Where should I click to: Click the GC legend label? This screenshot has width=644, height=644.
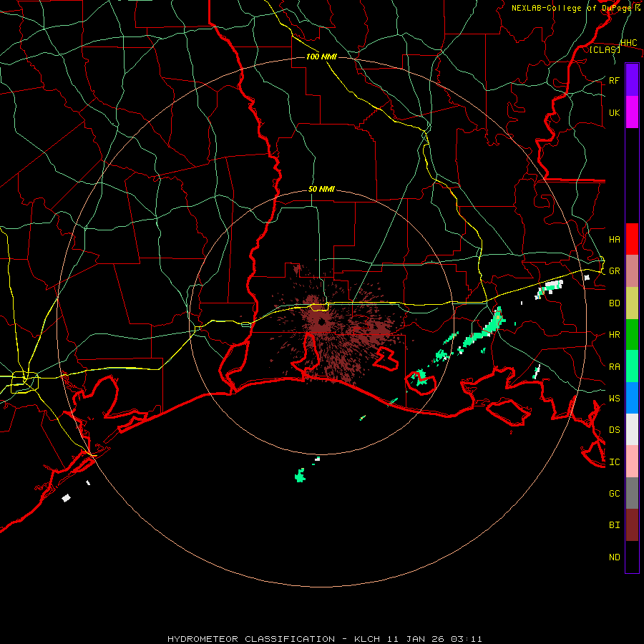[x=614, y=493]
